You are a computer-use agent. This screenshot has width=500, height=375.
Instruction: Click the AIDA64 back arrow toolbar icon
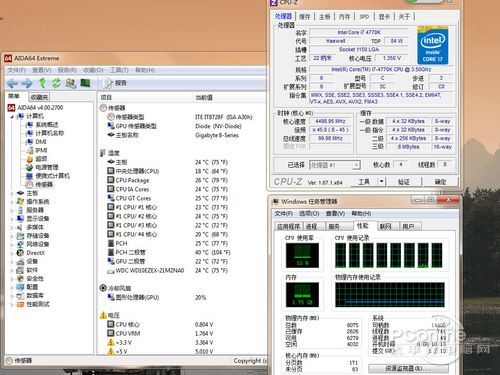(12, 83)
